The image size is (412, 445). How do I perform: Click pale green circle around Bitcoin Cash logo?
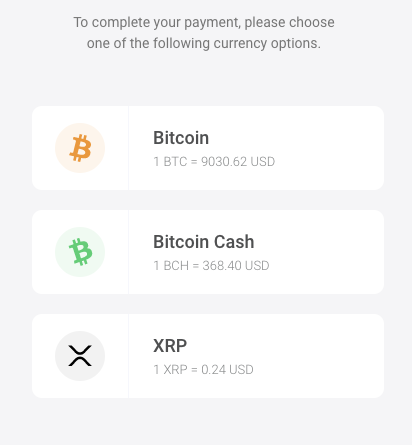(x=80, y=252)
